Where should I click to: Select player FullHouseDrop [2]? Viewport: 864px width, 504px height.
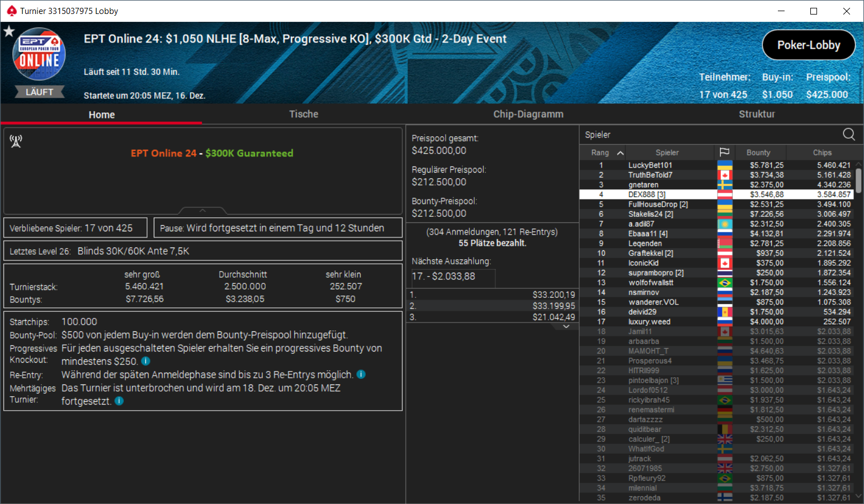[717, 205]
